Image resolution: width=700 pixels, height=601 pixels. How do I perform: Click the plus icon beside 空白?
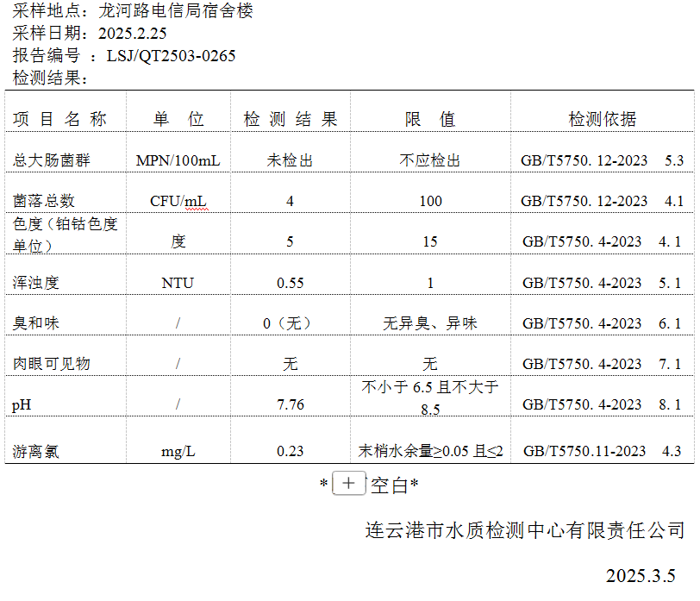coord(348,484)
